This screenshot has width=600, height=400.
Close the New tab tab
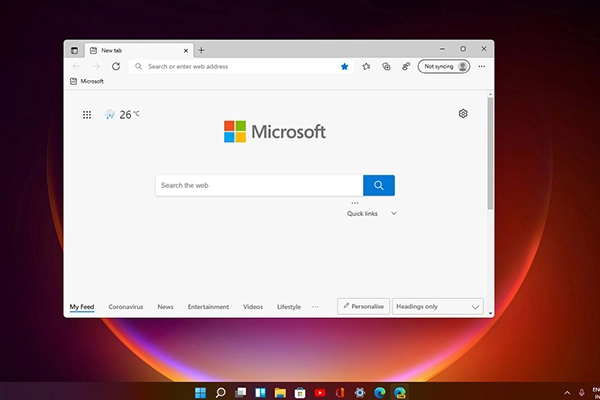click(x=186, y=51)
